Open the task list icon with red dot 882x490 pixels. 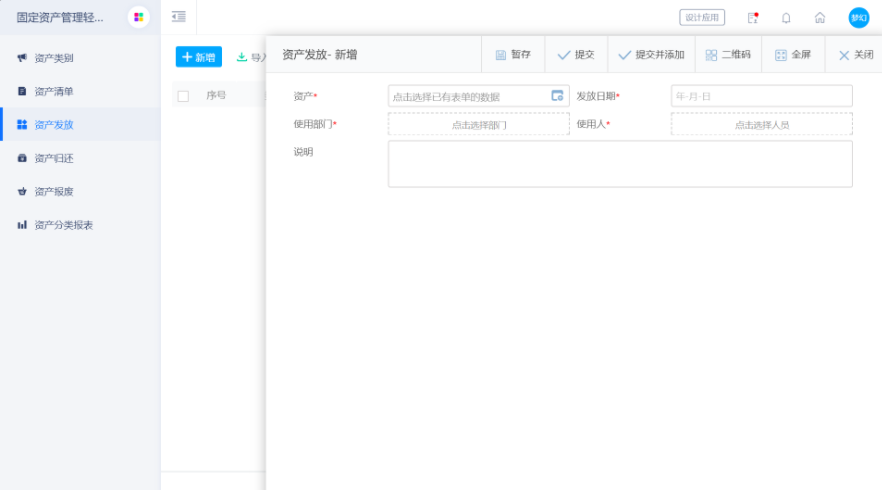click(x=753, y=18)
